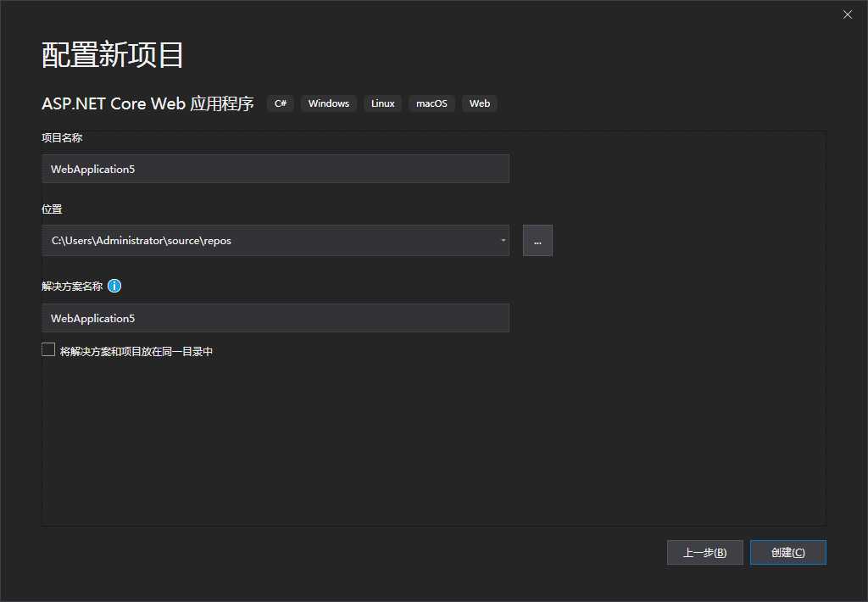Click the solution name info icon
The image size is (868, 602).
click(x=114, y=286)
